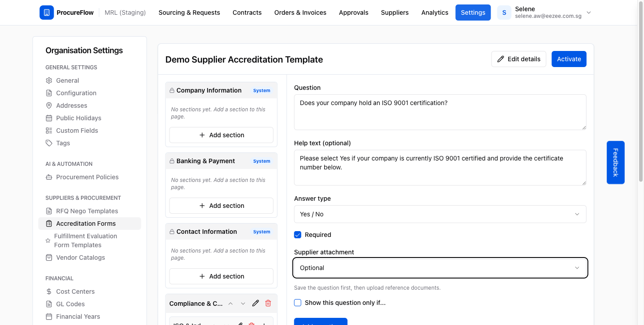Activate the accreditation template
This screenshot has width=644, height=325.
coord(569,59)
